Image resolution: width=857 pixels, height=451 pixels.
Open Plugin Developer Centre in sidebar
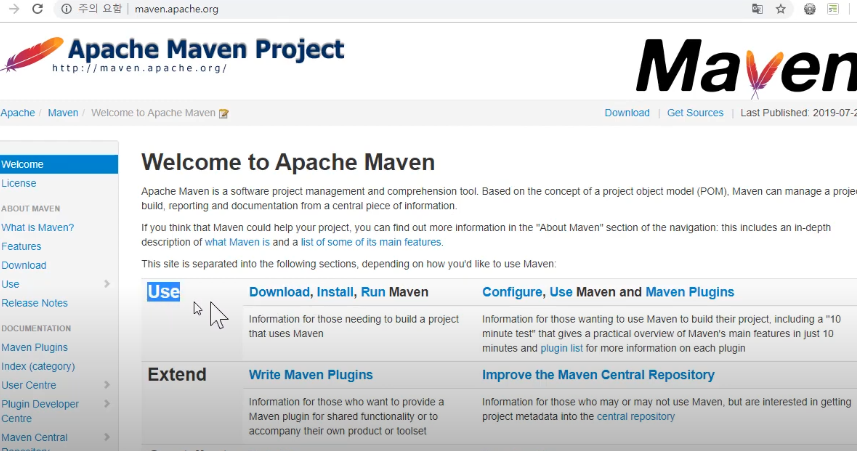pyautogui.click(x=40, y=411)
